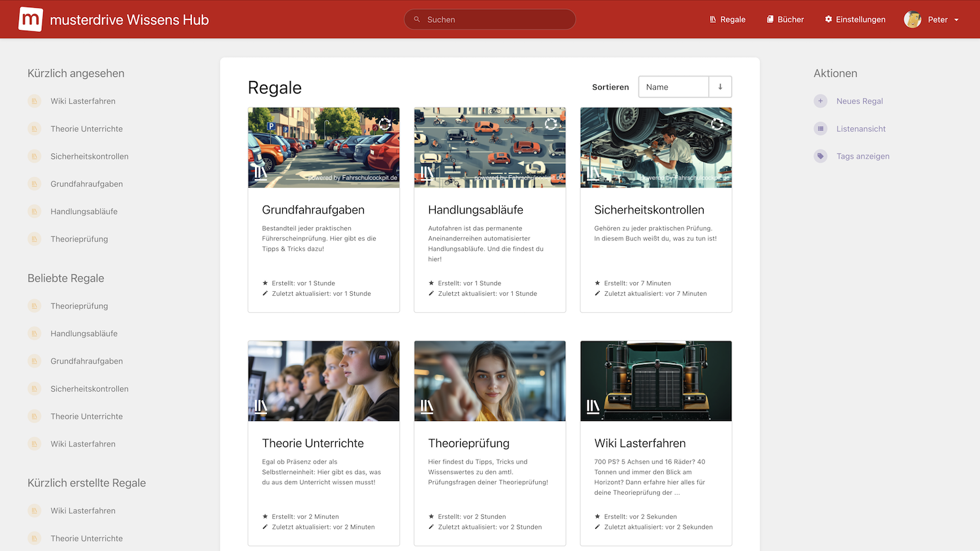The height and width of the screenshot is (551, 980).
Task: Click the tag icon for Tags anzeigen
Action: 821,156
